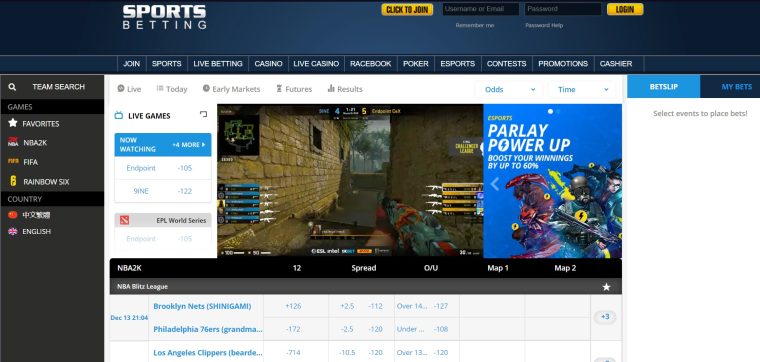Viewport: 760px width, 362px height.
Task: Open the Early Markets tab
Action: click(231, 89)
